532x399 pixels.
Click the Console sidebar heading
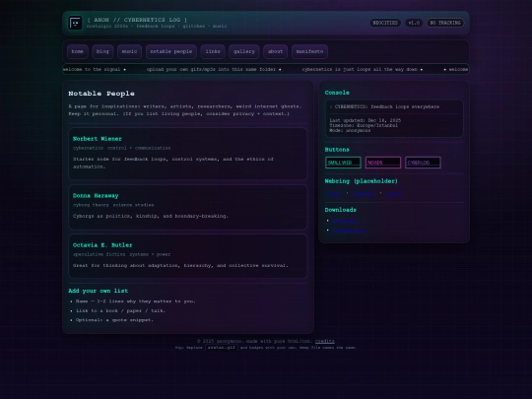(x=337, y=93)
